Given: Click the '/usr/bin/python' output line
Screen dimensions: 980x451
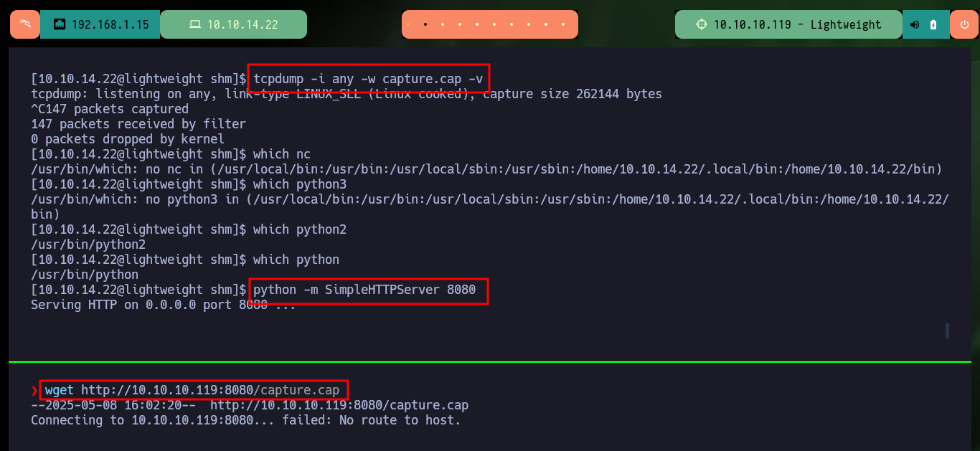Looking at the screenshot, I should coord(85,275).
